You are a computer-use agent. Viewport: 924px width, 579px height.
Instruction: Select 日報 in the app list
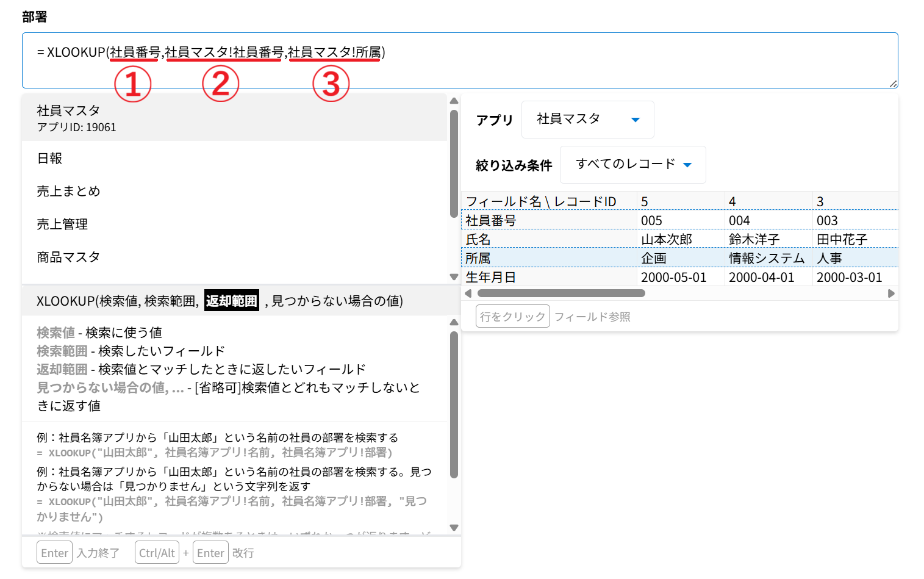pyautogui.click(x=50, y=159)
